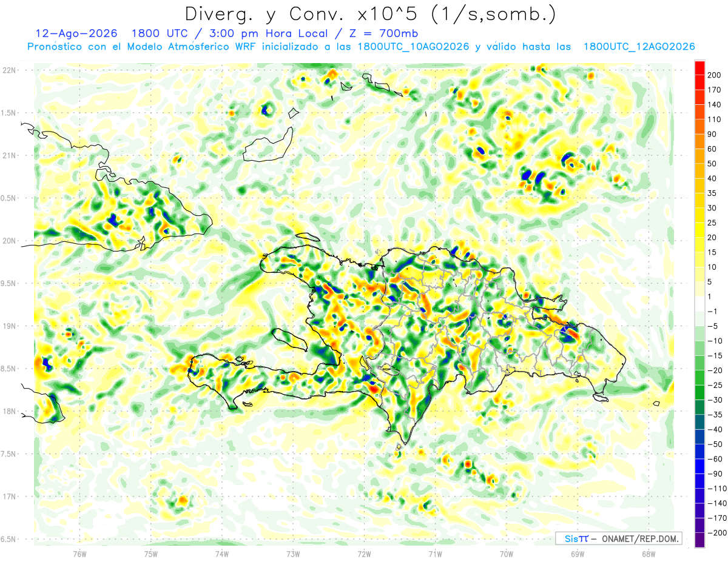728x562 pixels.
Task: Click the "7.5N" latitude label
Action: point(8,453)
